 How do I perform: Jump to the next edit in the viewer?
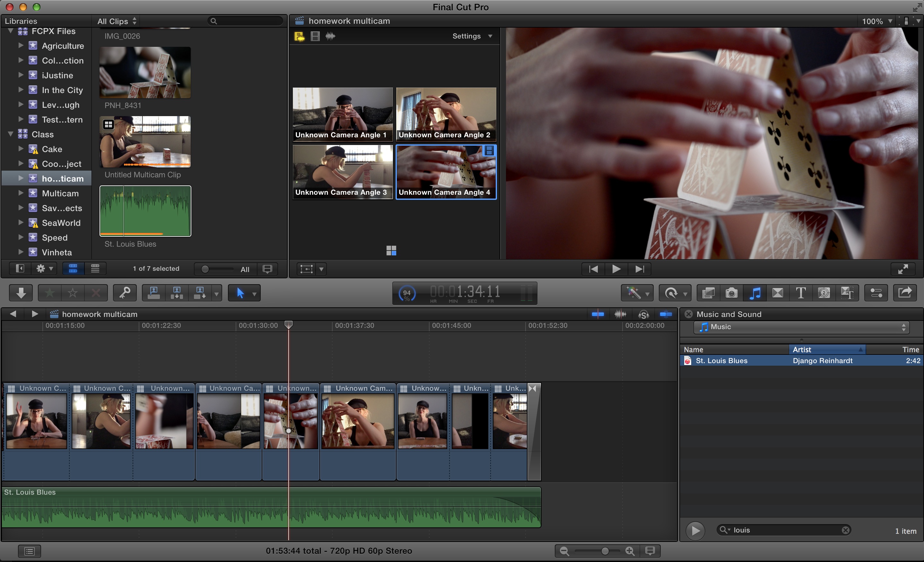point(639,269)
